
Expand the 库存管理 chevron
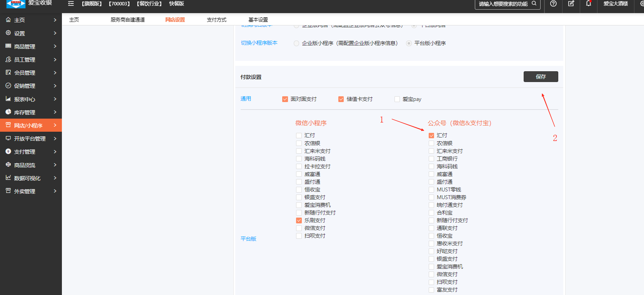(55, 112)
